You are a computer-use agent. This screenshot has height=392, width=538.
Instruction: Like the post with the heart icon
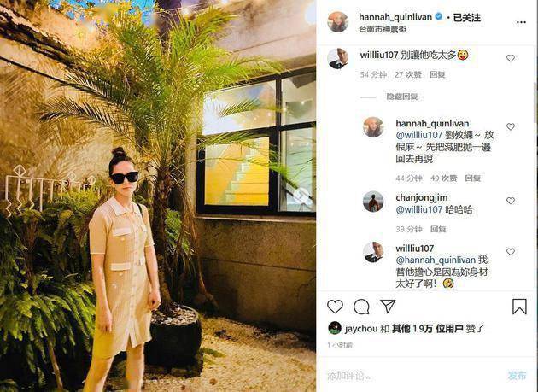pyautogui.click(x=335, y=307)
